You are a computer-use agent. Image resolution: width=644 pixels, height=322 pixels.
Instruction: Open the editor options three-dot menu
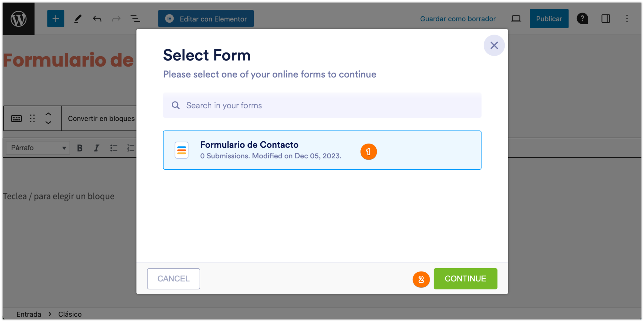coord(627,18)
